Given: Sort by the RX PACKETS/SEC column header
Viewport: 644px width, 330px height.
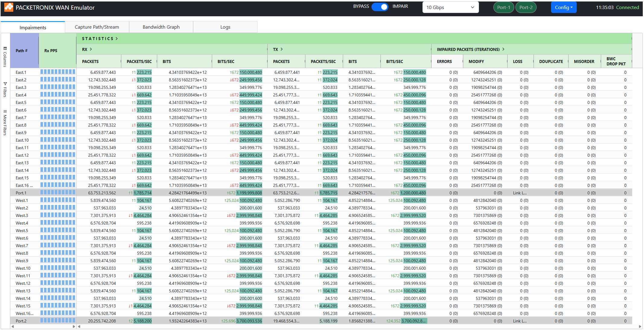Looking at the screenshot, I should pos(139,61).
